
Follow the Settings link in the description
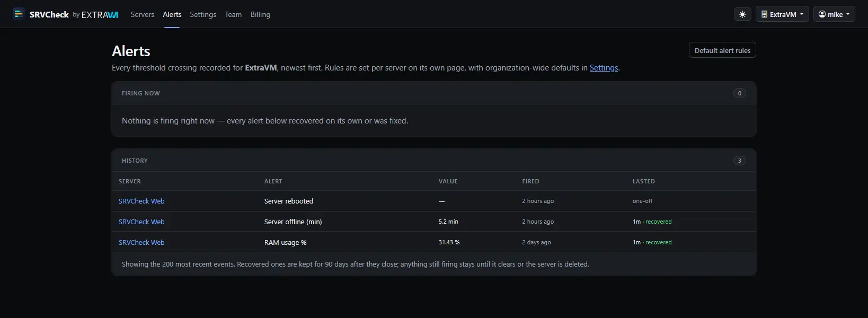604,68
